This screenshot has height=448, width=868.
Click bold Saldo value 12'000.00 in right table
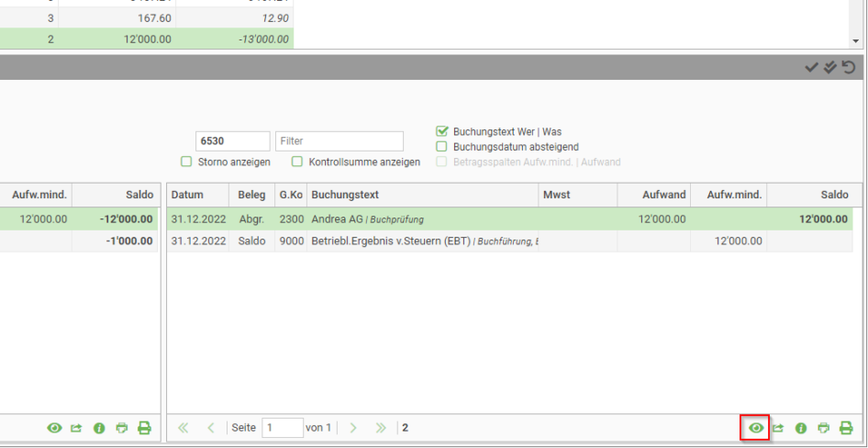pos(823,219)
